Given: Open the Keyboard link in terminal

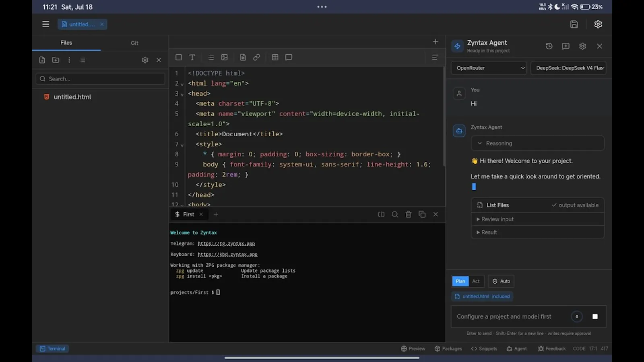Looking at the screenshot, I should [x=227, y=255].
